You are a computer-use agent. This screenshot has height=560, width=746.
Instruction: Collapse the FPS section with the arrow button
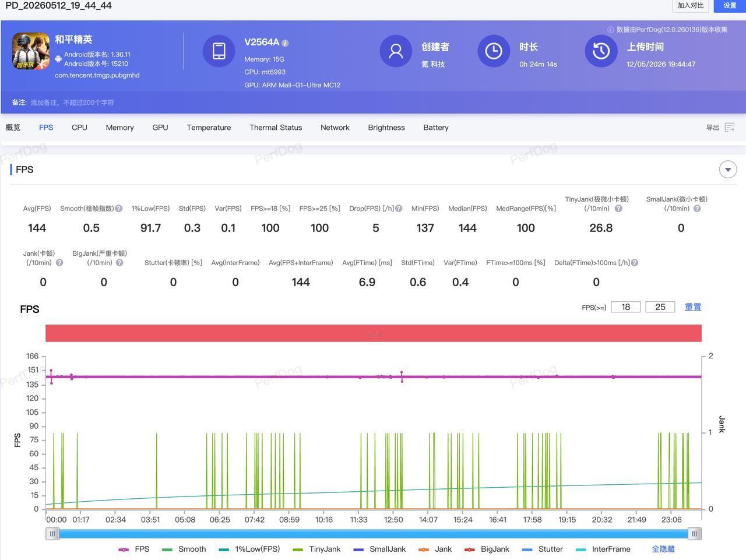point(728,170)
